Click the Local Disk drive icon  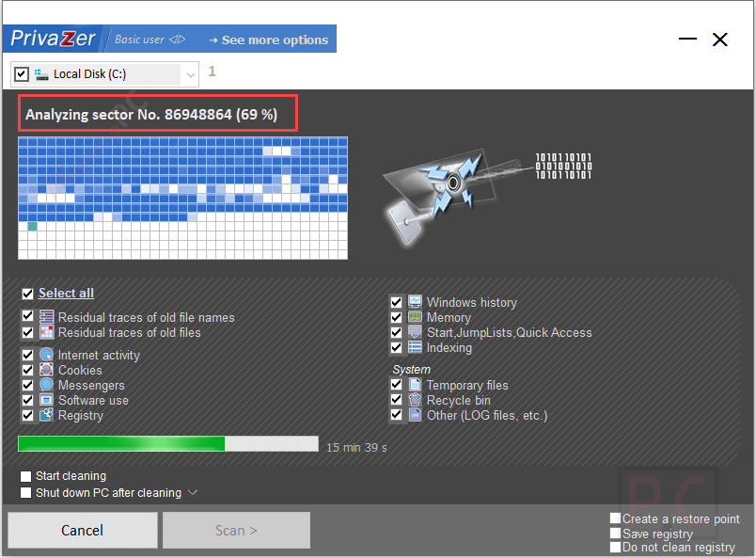coord(41,73)
